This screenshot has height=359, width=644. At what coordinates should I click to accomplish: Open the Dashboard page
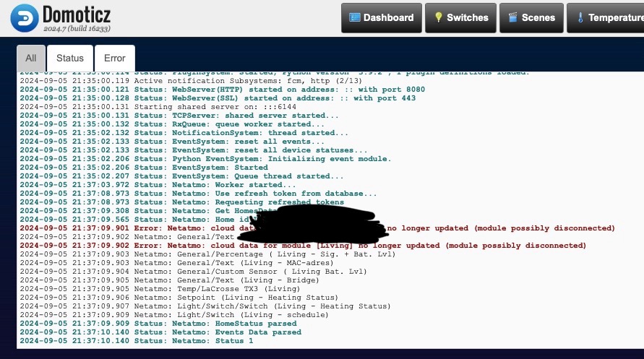pyautogui.click(x=382, y=17)
